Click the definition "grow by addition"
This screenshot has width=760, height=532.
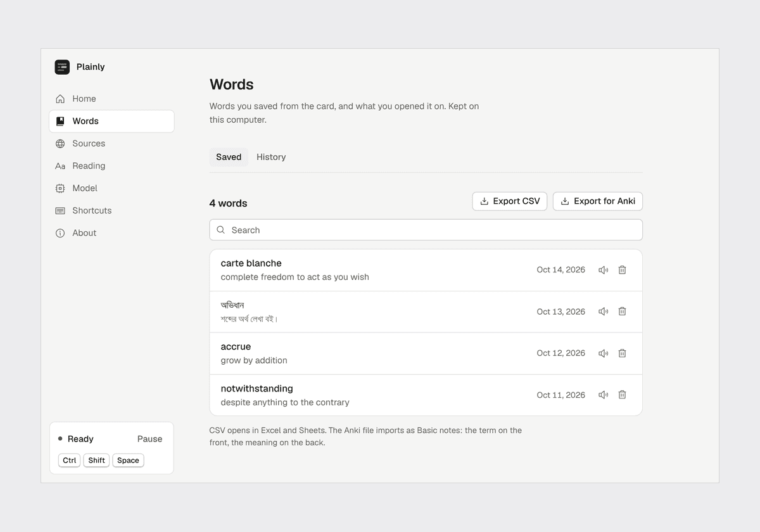click(x=254, y=360)
